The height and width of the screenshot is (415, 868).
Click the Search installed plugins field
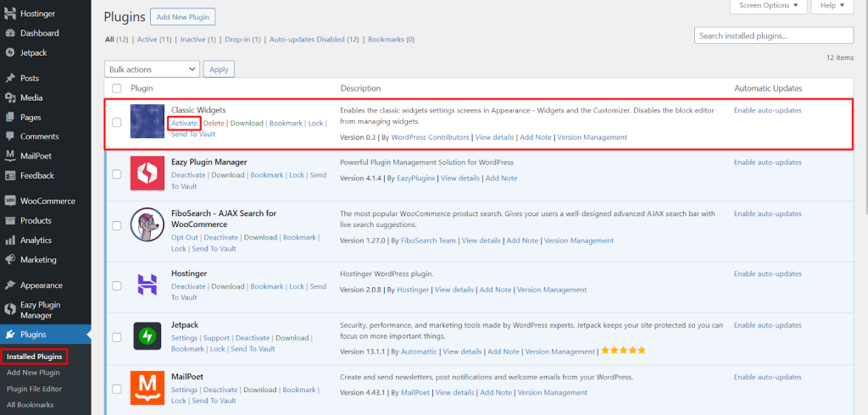(x=774, y=35)
